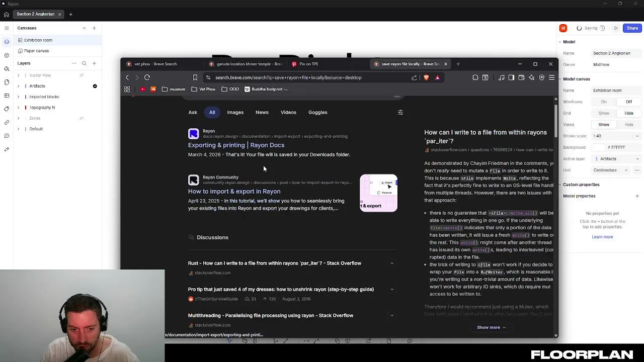Open Rayon sidebar hamburger menu
Viewport: 644px width, 362px height.
coord(7,28)
